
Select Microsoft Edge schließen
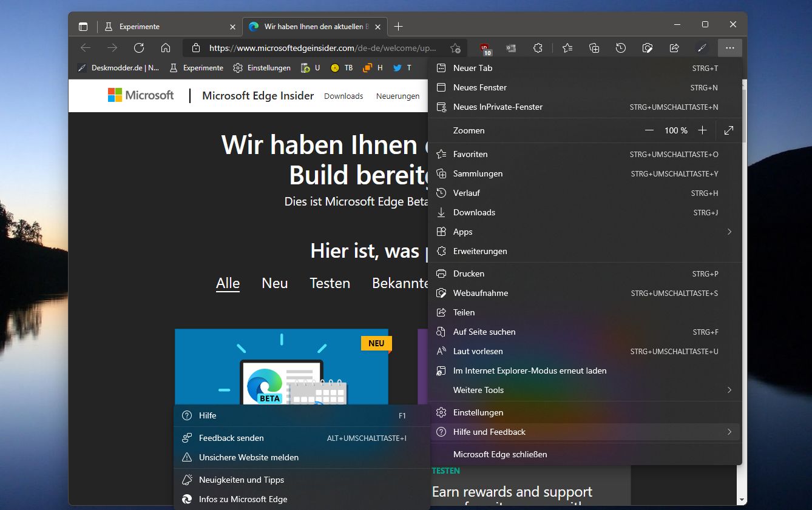(585, 455)
